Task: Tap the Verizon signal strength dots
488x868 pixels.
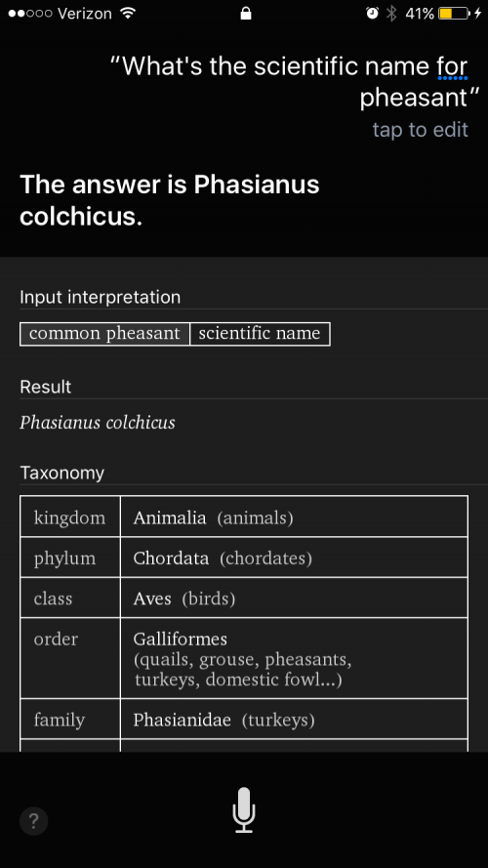Action: 30,14
